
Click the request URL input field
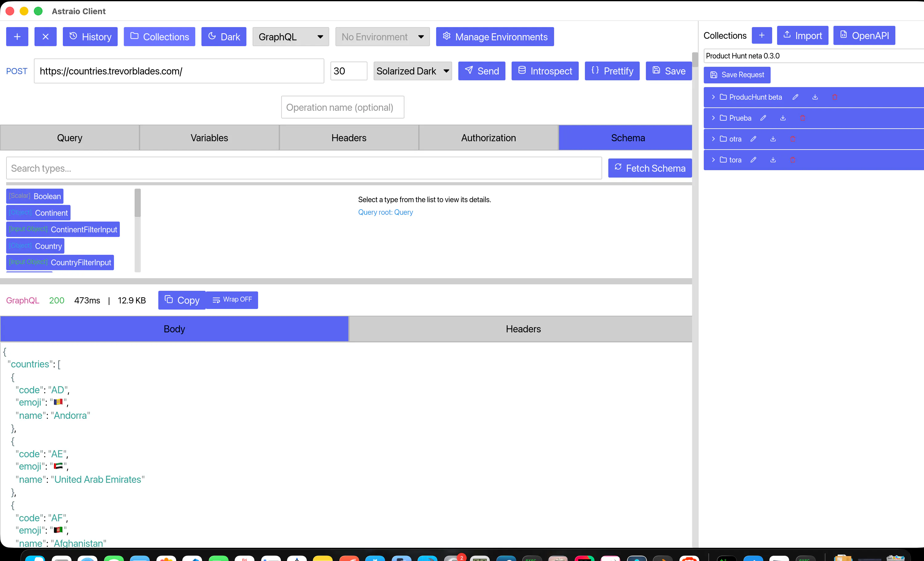[x=179, y=71]
